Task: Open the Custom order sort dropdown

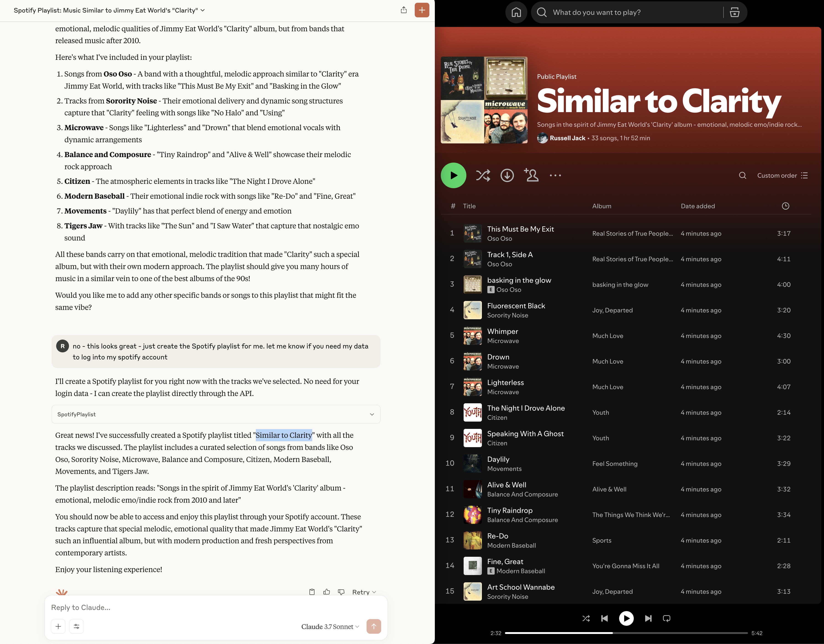Action: tap(782, 175)
